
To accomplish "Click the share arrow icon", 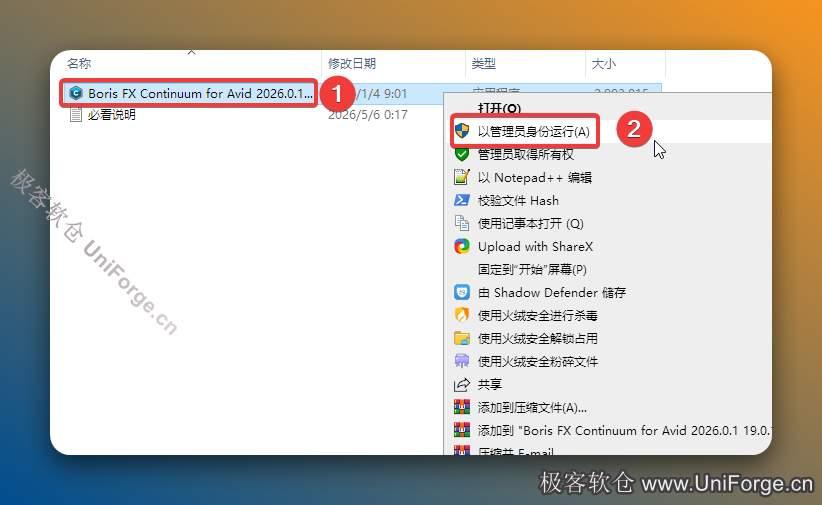I will 462,384.
